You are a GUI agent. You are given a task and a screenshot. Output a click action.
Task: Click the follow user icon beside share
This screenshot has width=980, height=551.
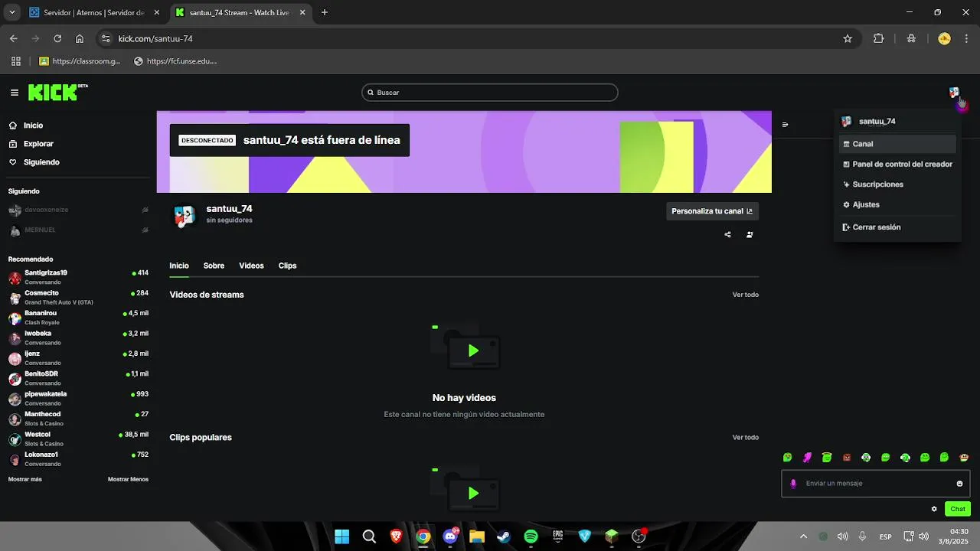click(x=750, y=235)
